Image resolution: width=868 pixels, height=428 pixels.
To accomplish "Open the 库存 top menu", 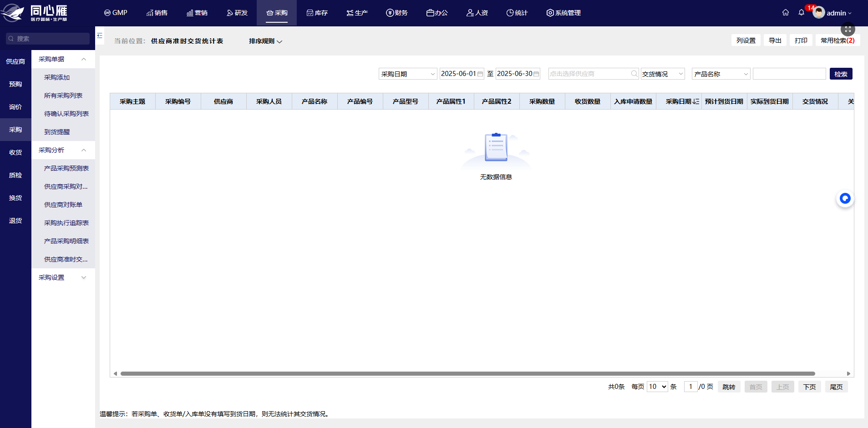I will [x=317, y=13].
